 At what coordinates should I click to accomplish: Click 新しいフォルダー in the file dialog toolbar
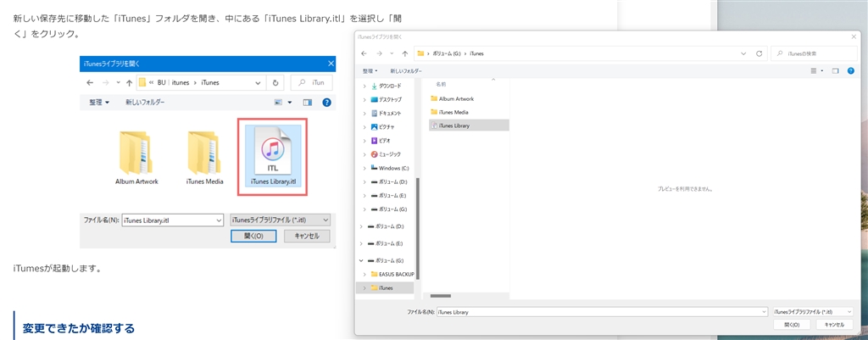coord(406,71)
